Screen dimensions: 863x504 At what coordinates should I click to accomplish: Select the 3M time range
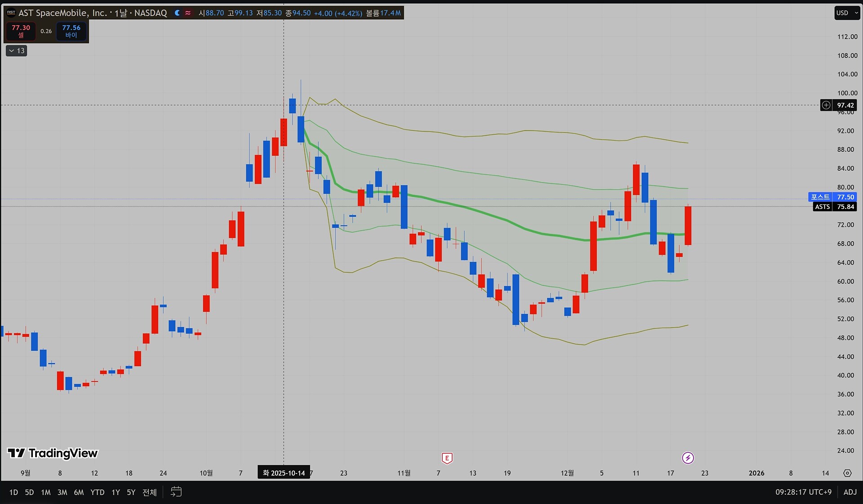tap(62, 492)
